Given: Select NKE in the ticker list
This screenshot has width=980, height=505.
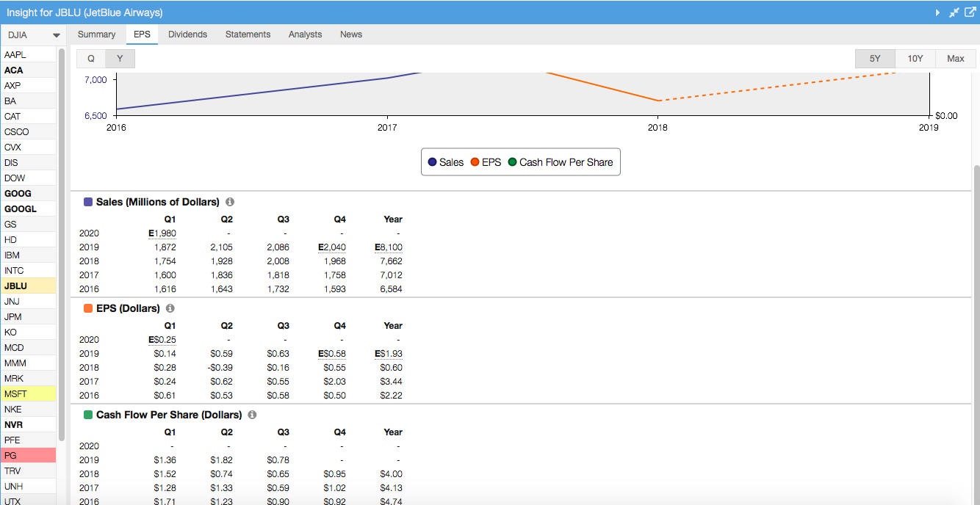Looking at the screenshot, I should [x=28, y=410].
